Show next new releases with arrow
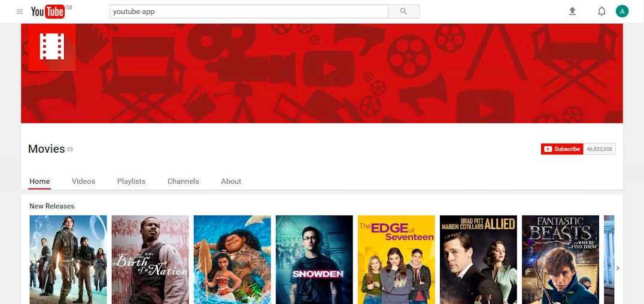The width and height of the screenshot is (644, 304). (x=618, y=268)
